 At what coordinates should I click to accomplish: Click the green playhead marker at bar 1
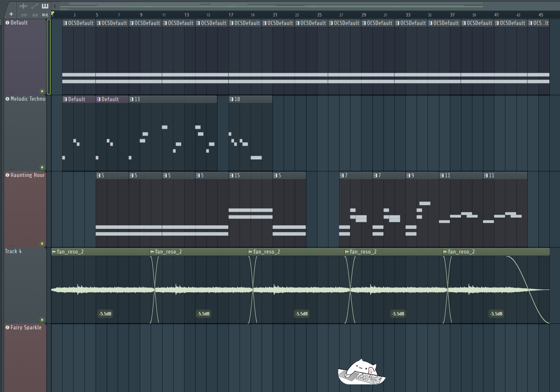53,14
